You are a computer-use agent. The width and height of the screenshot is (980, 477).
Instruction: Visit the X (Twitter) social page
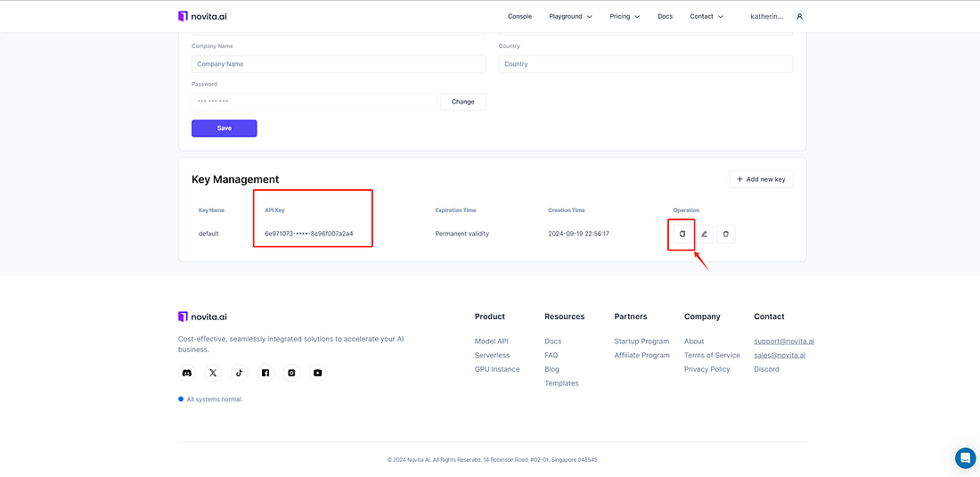click(x=213, y=373)
